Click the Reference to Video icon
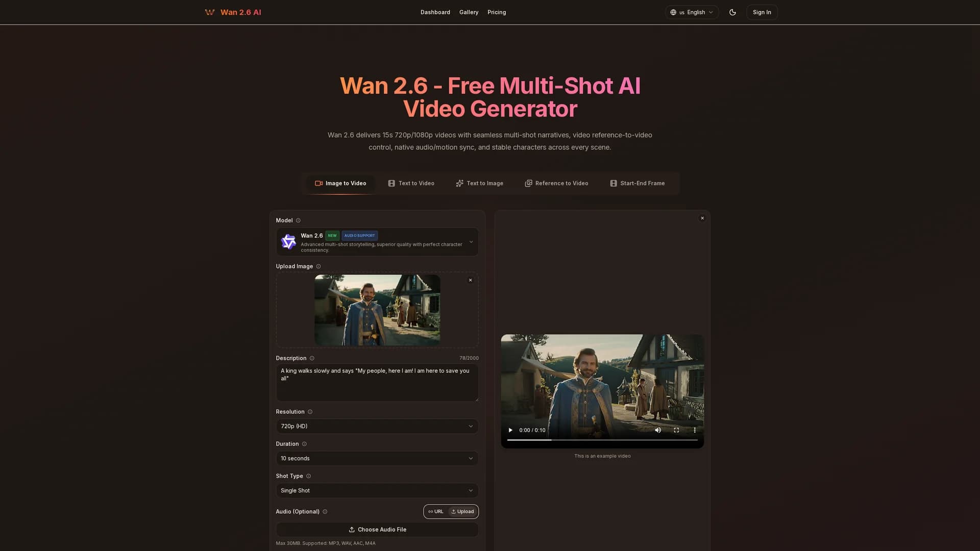 528,183
